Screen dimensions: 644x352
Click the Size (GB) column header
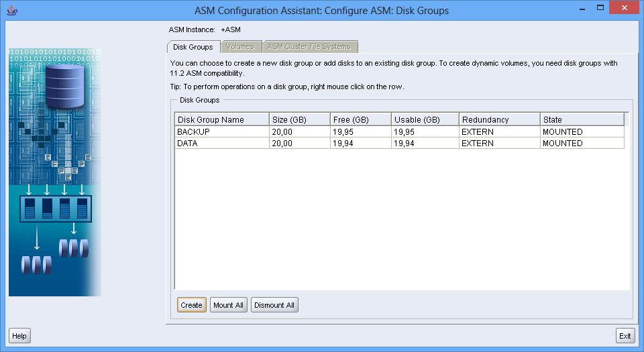tap(300, 119)
